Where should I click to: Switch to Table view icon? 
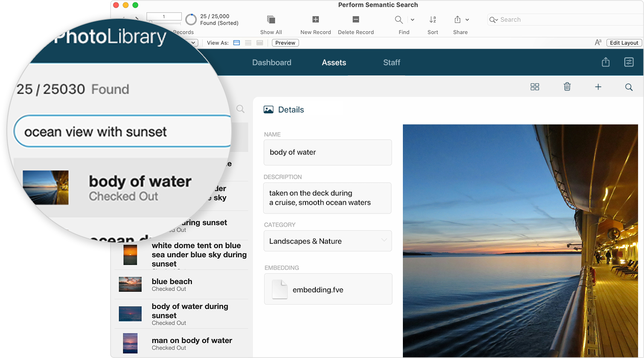pos(259,43)
